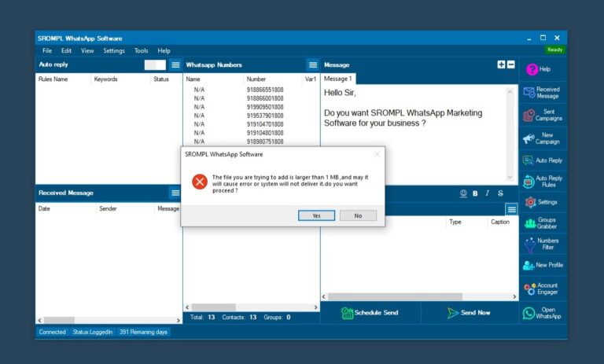The image size is (604, 364).
Task: Click the attachment list horizontal scrollbar
Action: (x=417, y=296)
